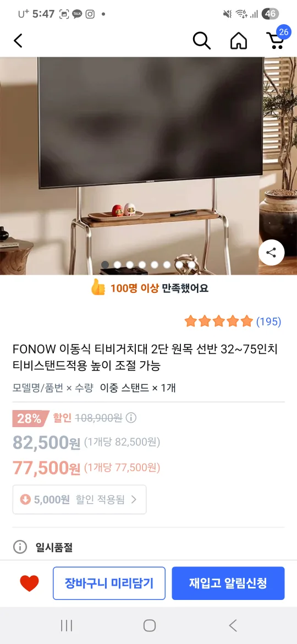Expand the 5,000원 할인 적용됨 box
Screen dimensions: 297x644
tap(79, 499)
